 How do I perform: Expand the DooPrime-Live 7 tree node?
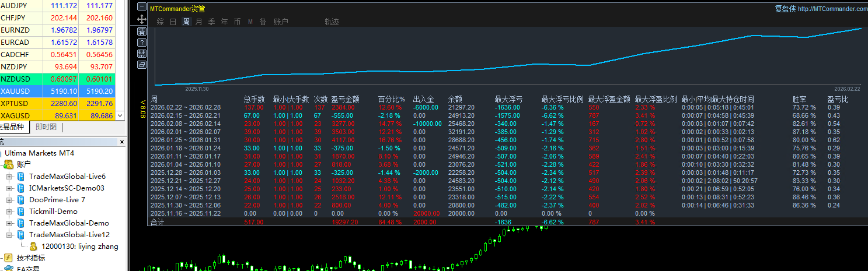[9, 200]
